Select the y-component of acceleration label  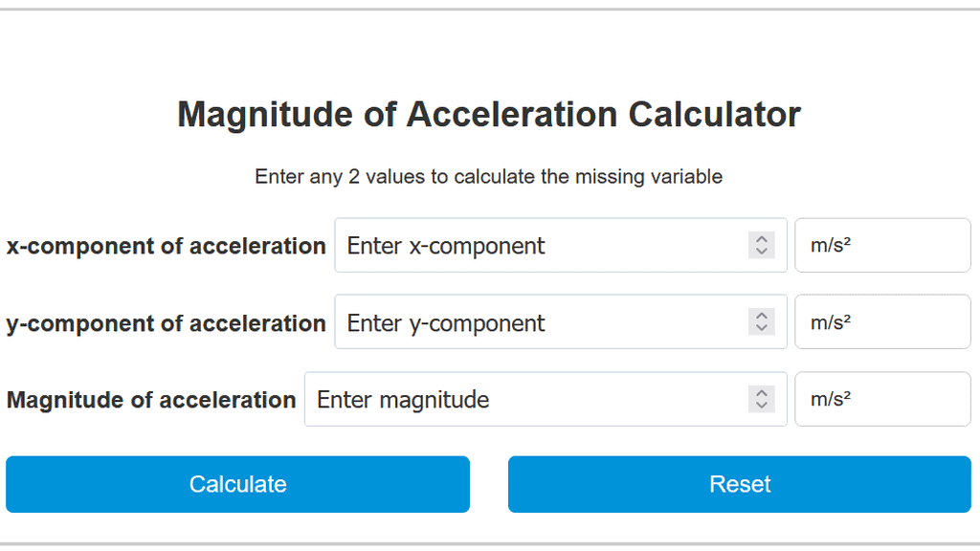coord(166,323)
